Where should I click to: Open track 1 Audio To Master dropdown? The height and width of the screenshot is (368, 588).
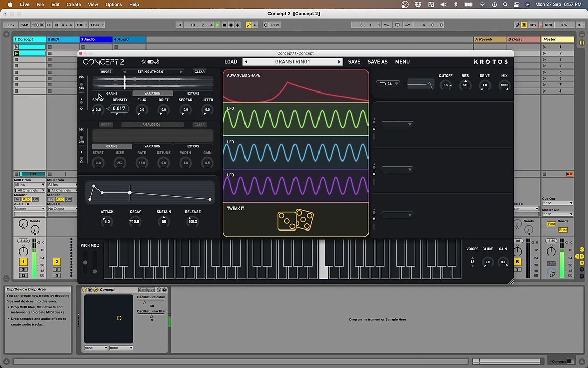click(30, 209)
